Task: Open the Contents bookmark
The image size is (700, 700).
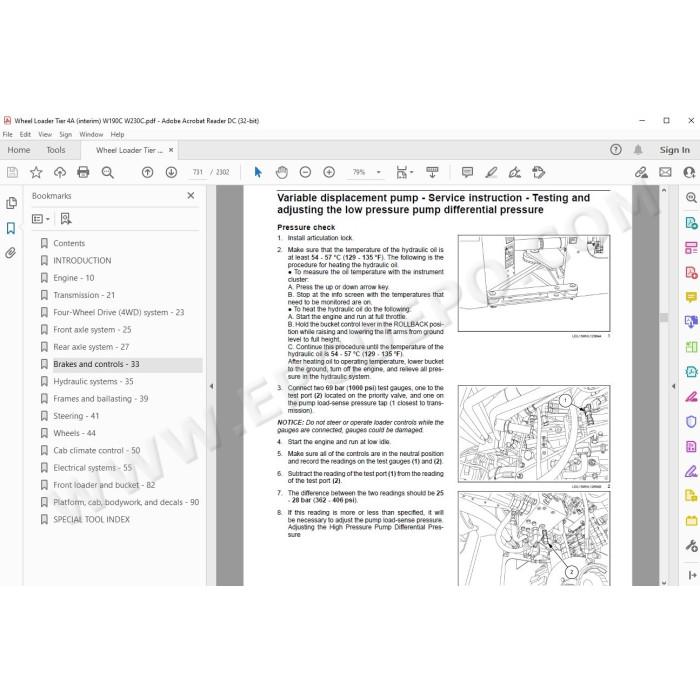Action: click(x=69, y=243)
